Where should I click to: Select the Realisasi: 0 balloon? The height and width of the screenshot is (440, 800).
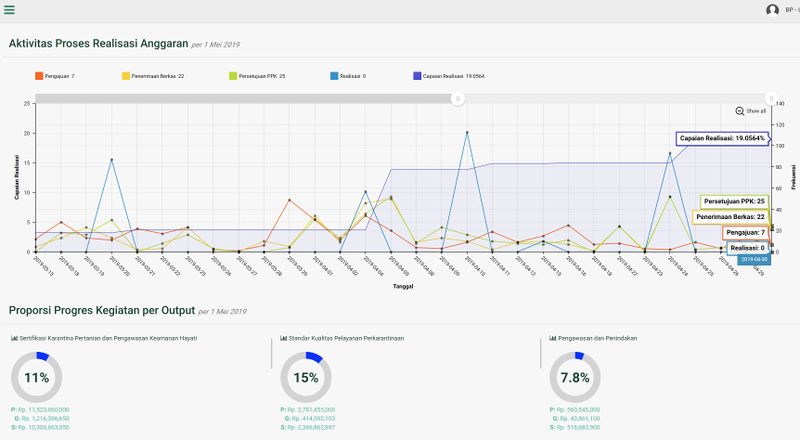(747, 248)
